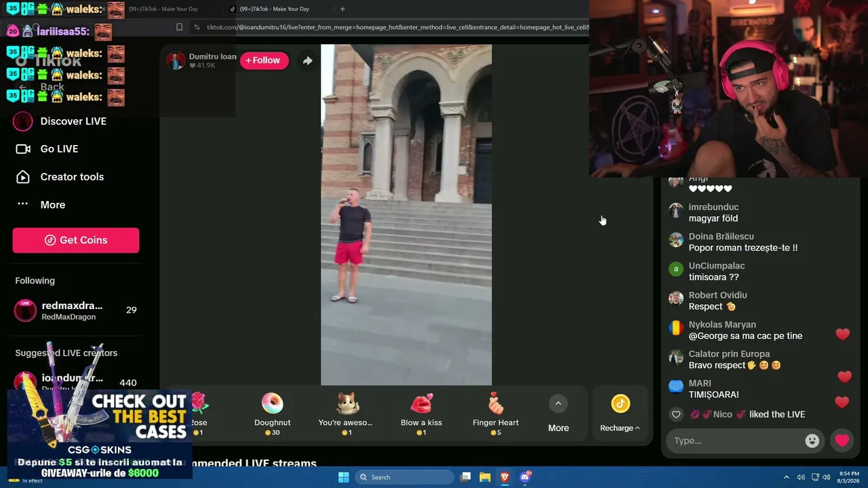Send a Doughnut gift

[273, 414]
